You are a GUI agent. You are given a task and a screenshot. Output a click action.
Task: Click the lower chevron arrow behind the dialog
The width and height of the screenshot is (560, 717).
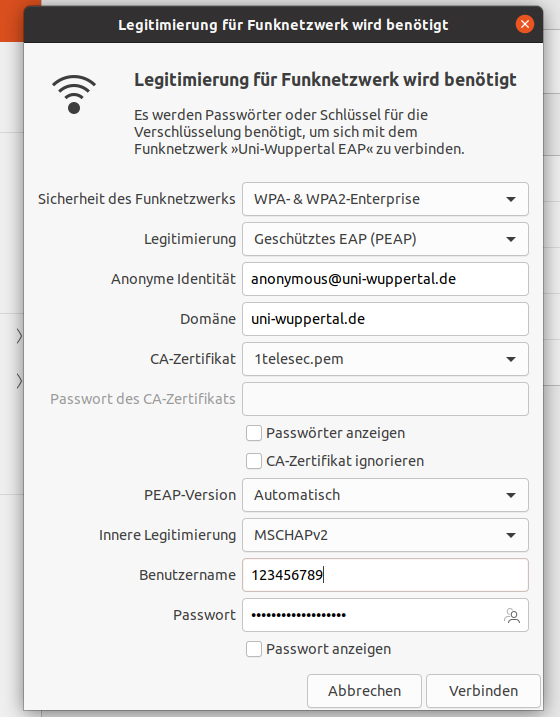(19, 381)
